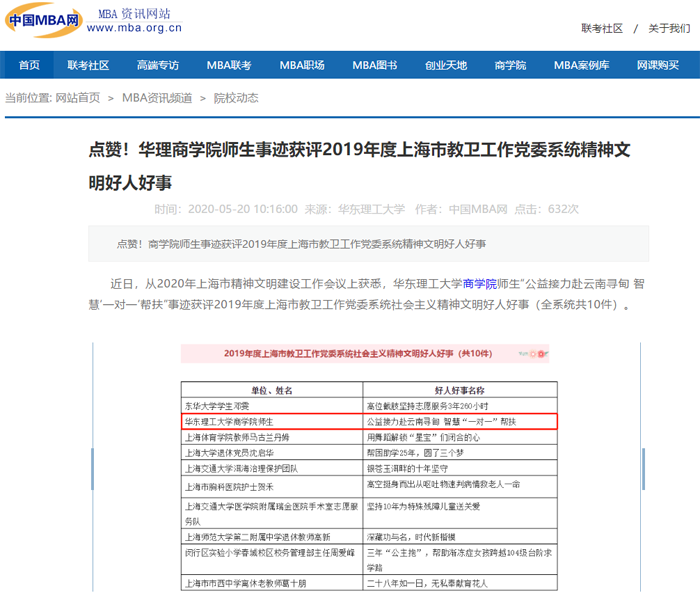Open the 高端专访 navigation item
This screenshot has height=616, width=700.
point(158,65)
